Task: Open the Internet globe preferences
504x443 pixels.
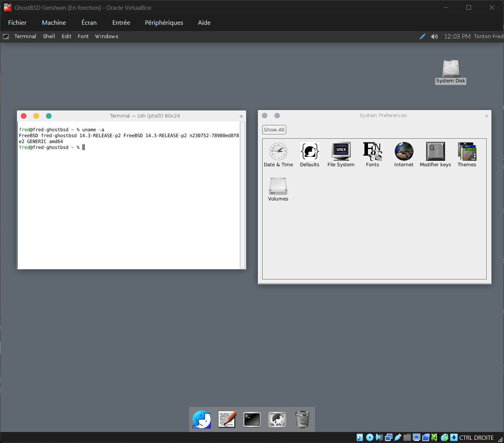Action: click(404, 152)
